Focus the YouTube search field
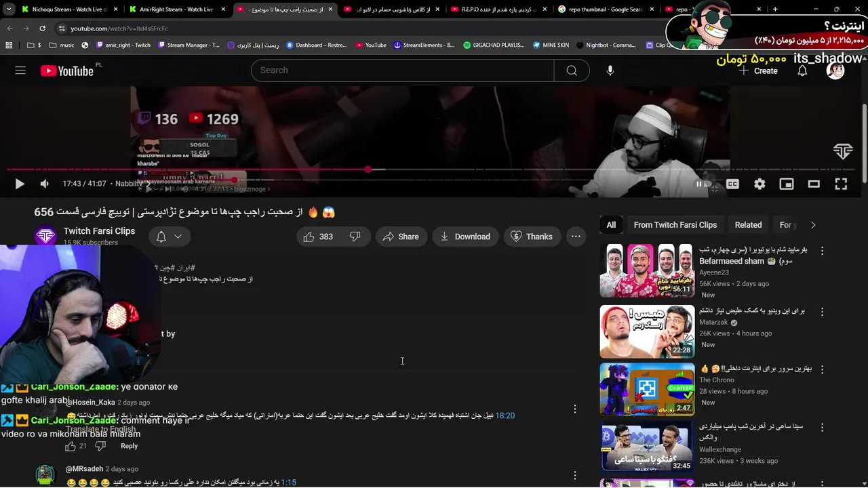Screen dimensions: 868x488 (402, 70)
